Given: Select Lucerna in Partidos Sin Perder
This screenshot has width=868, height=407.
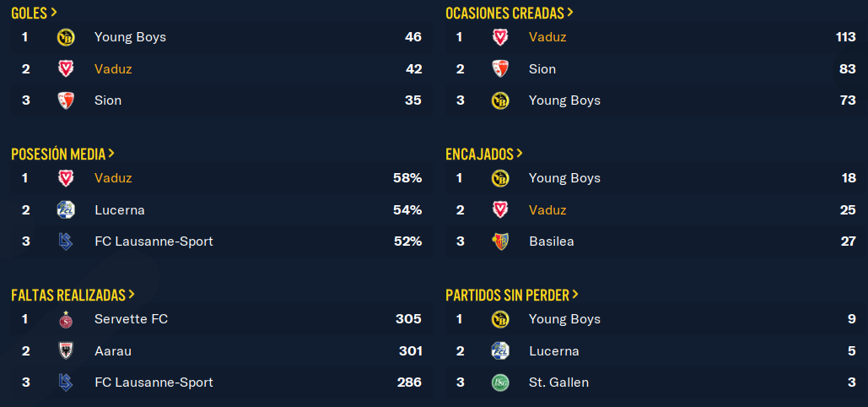Looking at the screenshot, I should 554,351.
